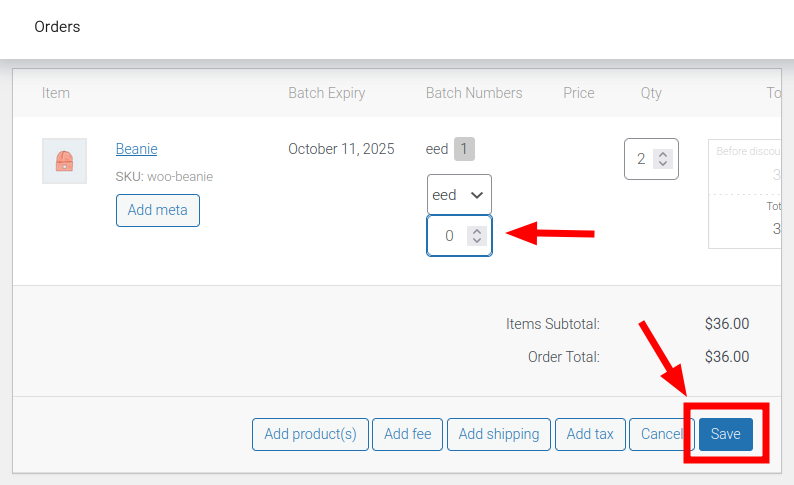The image size is (794, 485).
Task: Decrease batch quantity with down arrow
Action: point(477,241)
